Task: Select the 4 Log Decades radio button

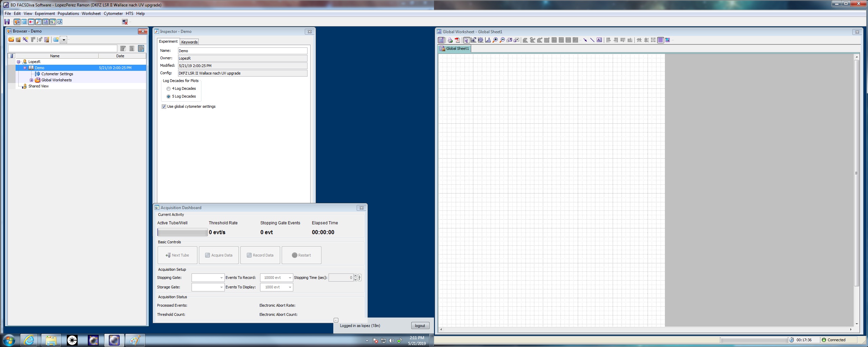Action: click(169, 89)
